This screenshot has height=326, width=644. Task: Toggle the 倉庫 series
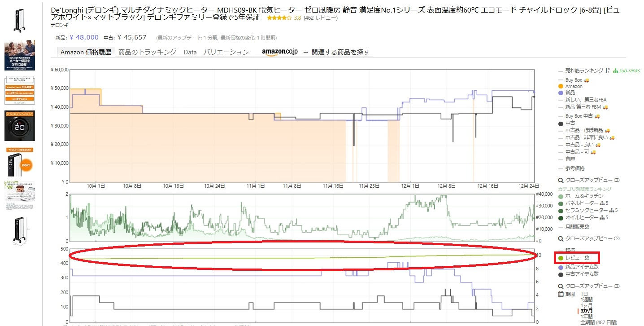coord(566,159)
